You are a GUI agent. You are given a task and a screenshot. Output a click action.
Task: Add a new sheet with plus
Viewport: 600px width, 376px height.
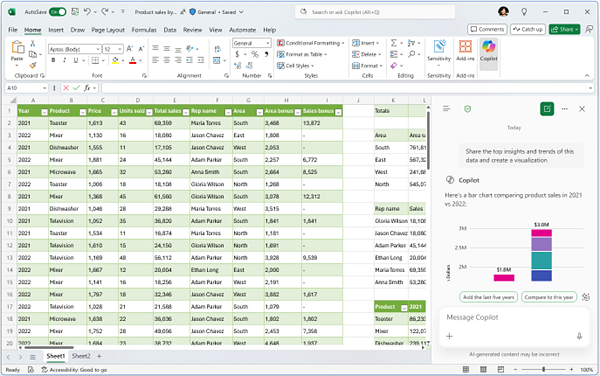click(99, 356)
